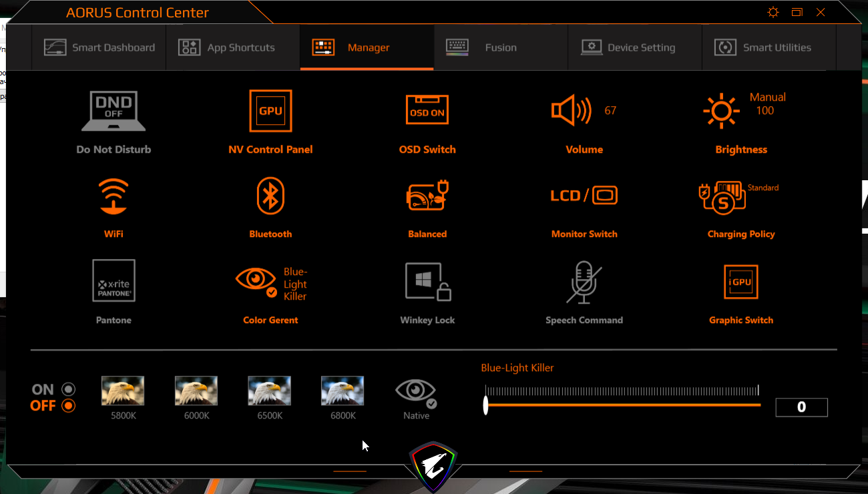Close the AORUS Control Center window
Image resolution: width=868 pixels, height=494 pixels.
[821, 12]
